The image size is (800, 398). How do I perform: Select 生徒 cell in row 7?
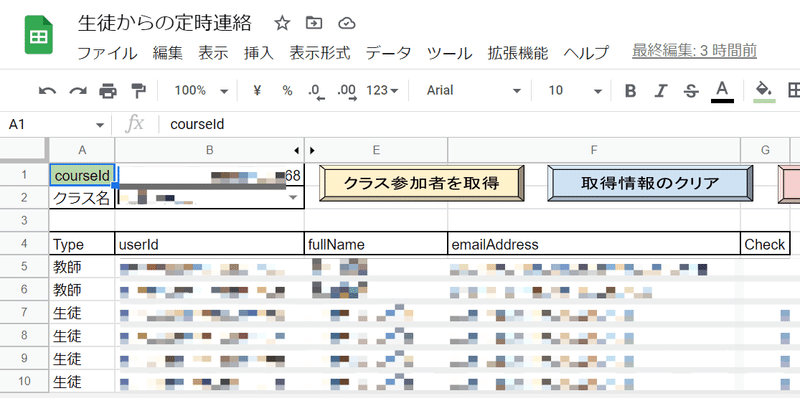pos(82,312)
